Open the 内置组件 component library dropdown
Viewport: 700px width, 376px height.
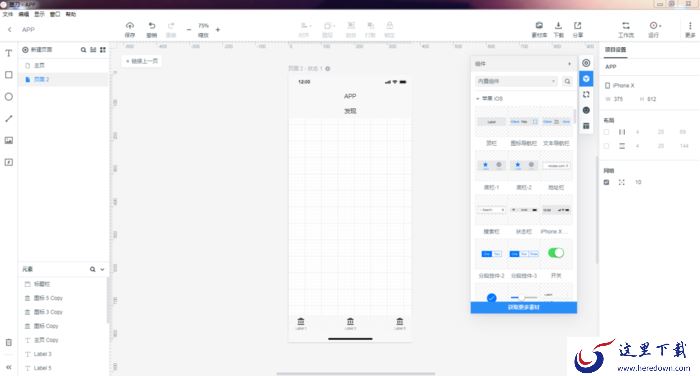pos(517,81)
